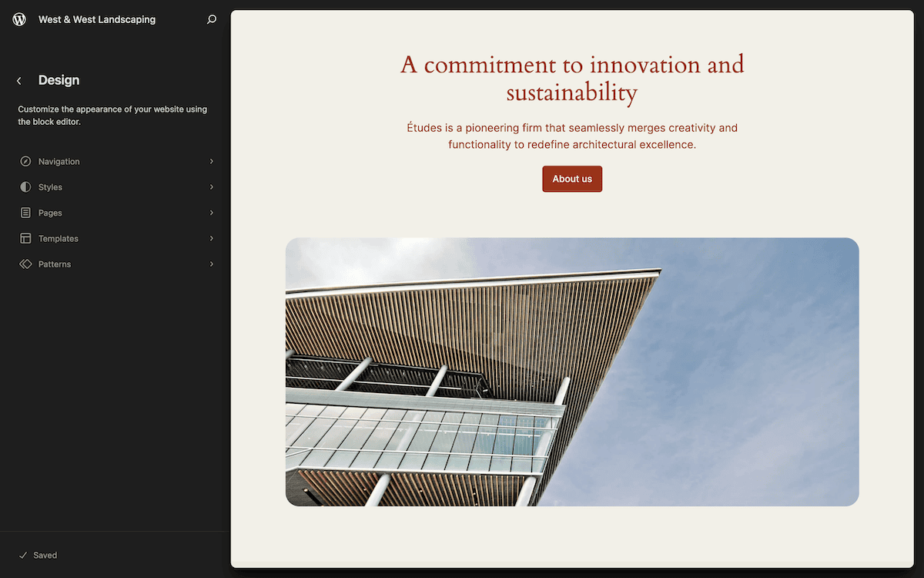
Task: Click the Navigation compass icon
Action: coord(25,161)
